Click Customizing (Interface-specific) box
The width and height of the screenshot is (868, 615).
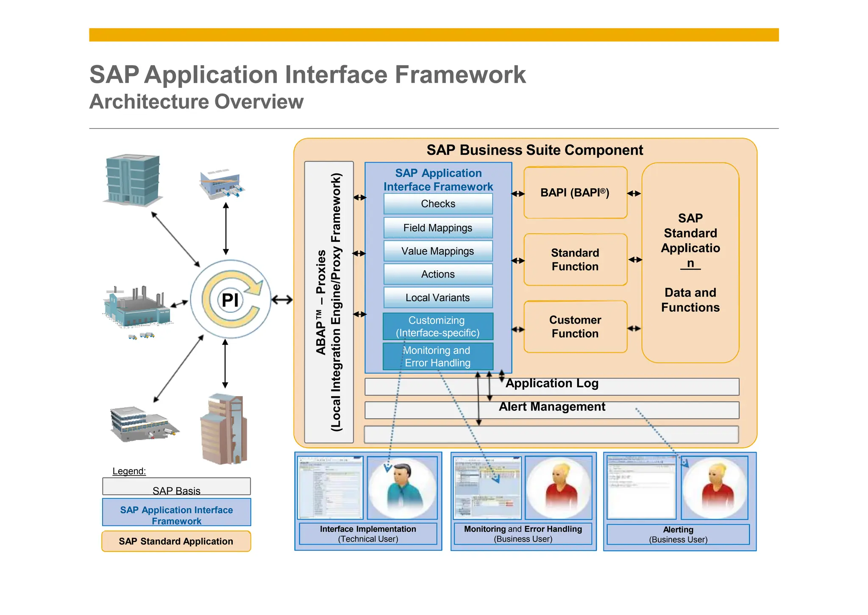point(438,327)
